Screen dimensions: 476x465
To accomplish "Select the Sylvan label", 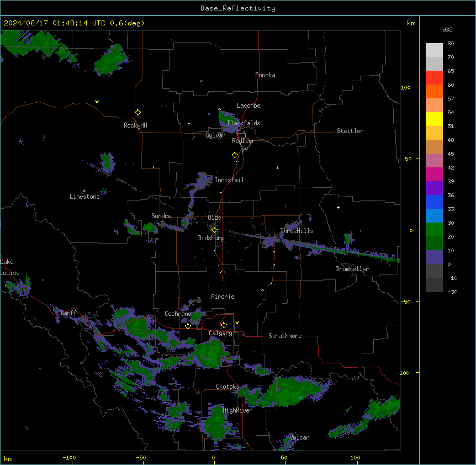I will point(215,135).
